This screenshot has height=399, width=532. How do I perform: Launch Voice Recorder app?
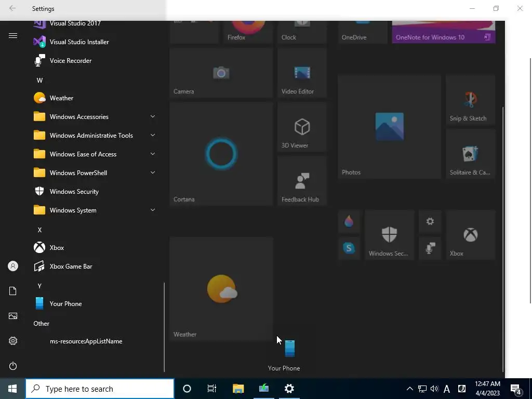(95, 61)
